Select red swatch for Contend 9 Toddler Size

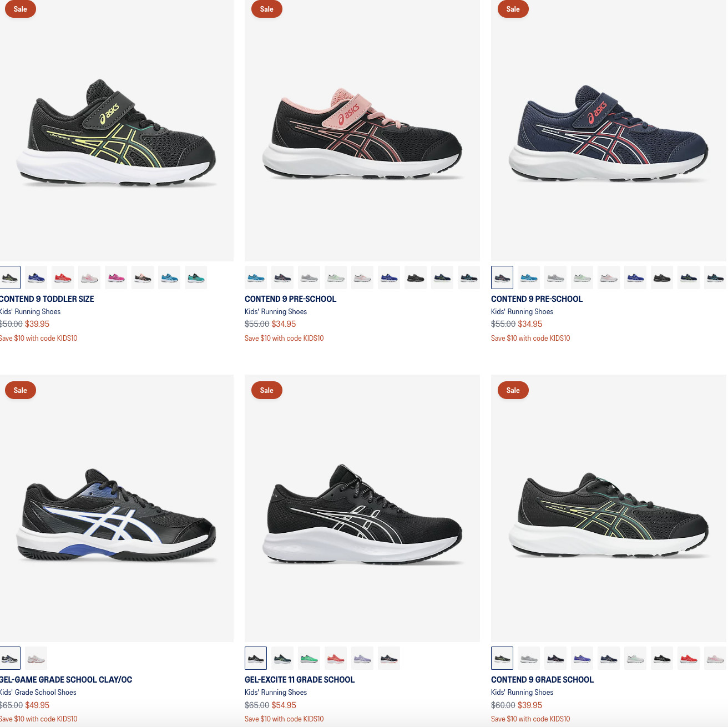tap(63, 277)
